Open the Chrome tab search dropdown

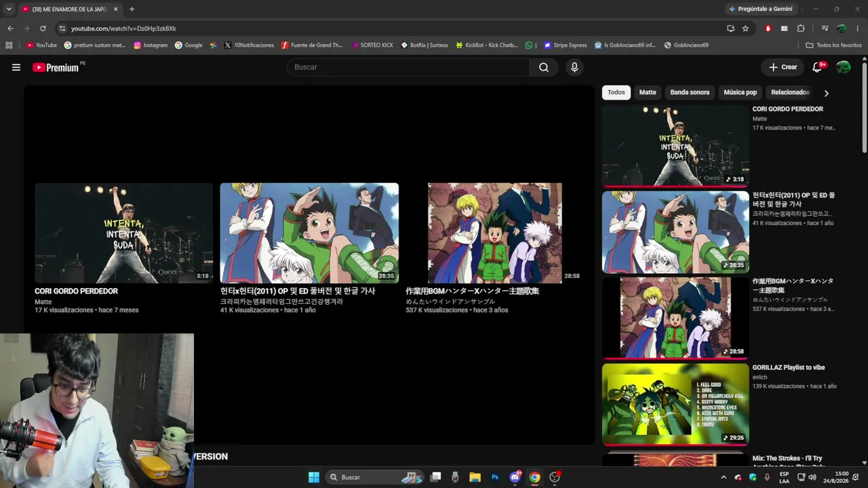(x=9, y=9)
